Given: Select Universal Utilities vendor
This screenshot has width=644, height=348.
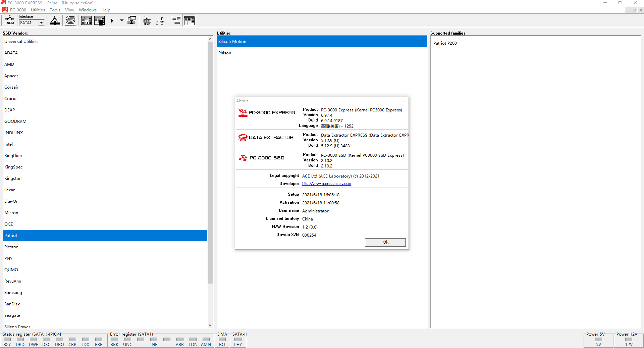Looking at the screenshot, I should point(105,42).
